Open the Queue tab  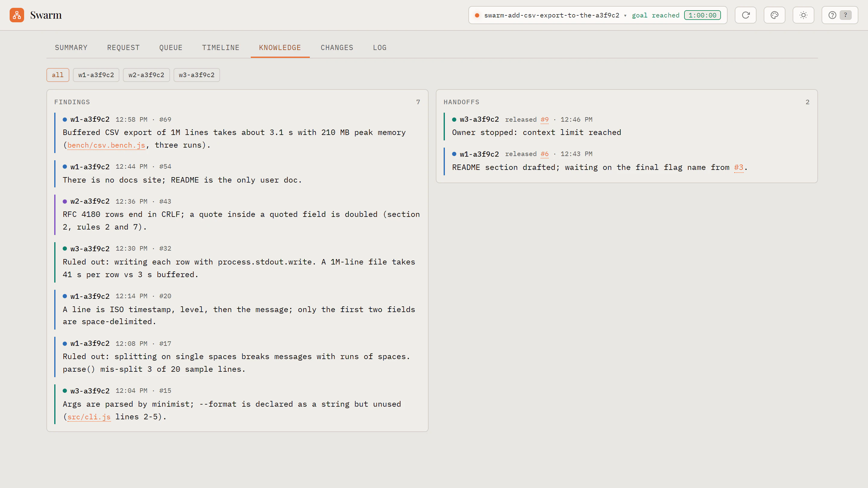[x=171, y=48]
